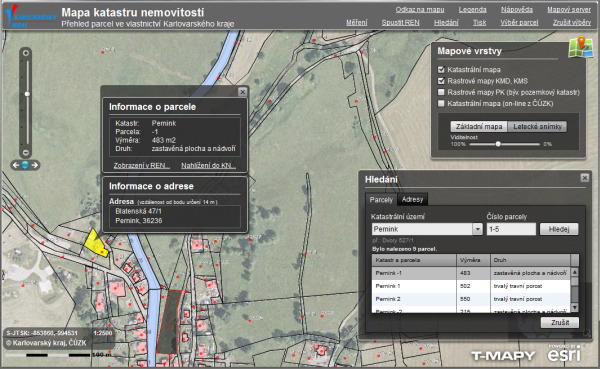Screen dimensions: 600x369
Task: Enable Katastrální mapa on-line z ČÚZK checkbox
Action: [441, 103]
